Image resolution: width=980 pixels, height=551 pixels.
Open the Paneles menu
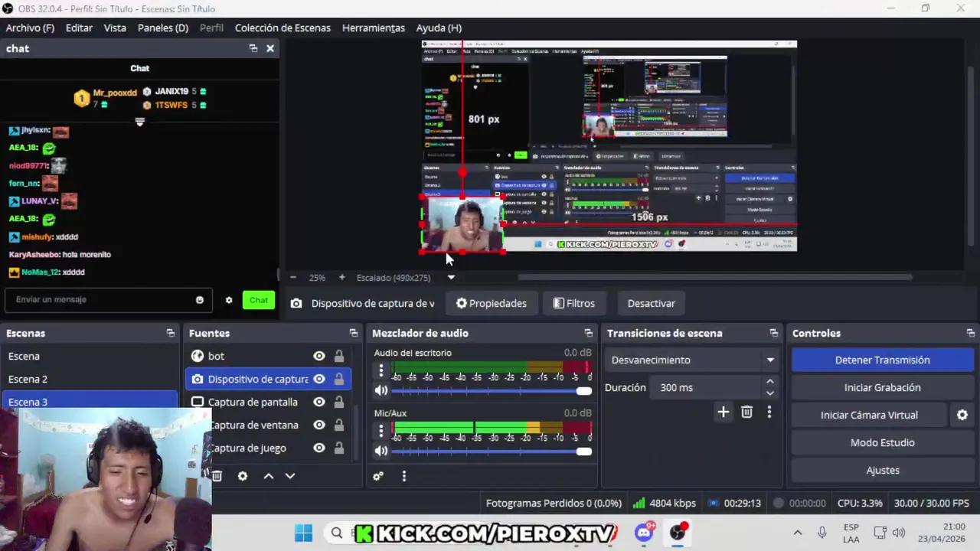coord(163,28)
